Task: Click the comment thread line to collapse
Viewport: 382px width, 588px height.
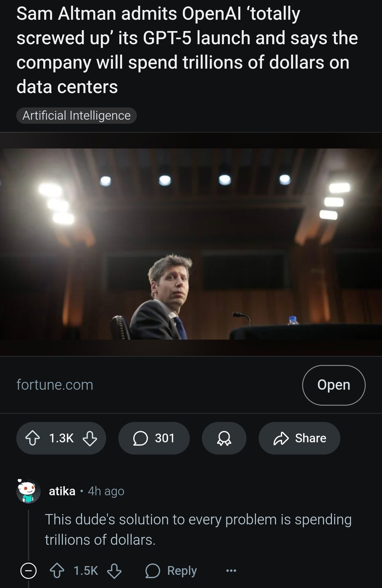Action: pyautogui.click(x=28, y=531)
